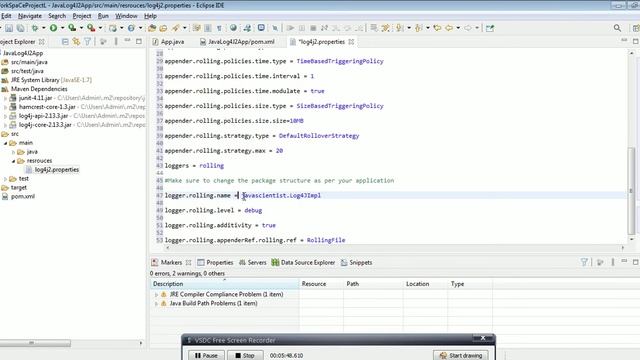
Task: Open the Window menu
Action: 126,16
